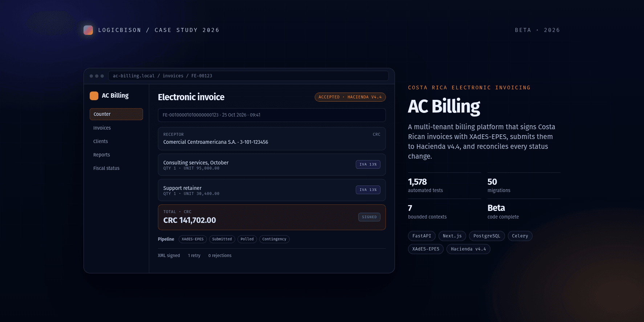The height and width of the screenshot is (322, 644).
Task: Click the XML signed status text
Action: click(169, 256)
